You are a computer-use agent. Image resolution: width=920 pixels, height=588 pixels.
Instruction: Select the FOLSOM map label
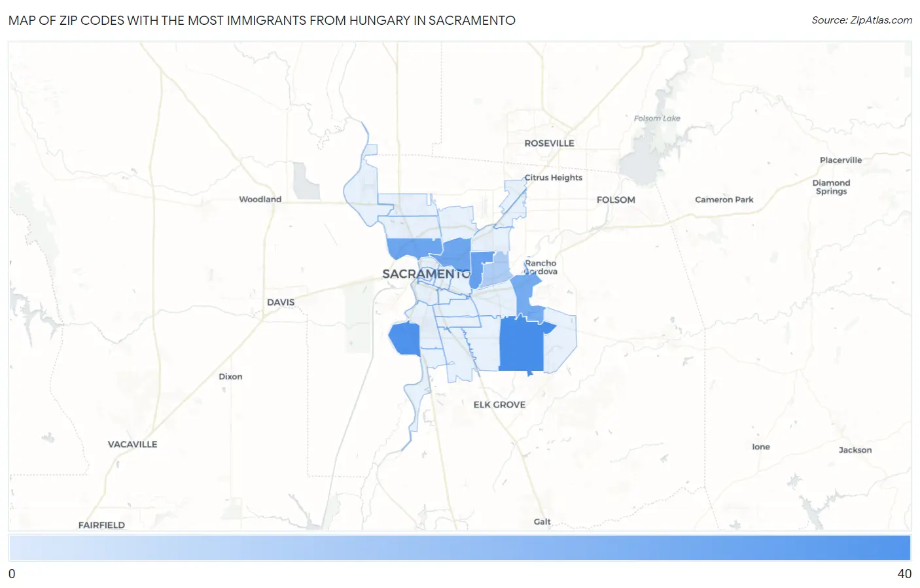click(x=616, y=200)
